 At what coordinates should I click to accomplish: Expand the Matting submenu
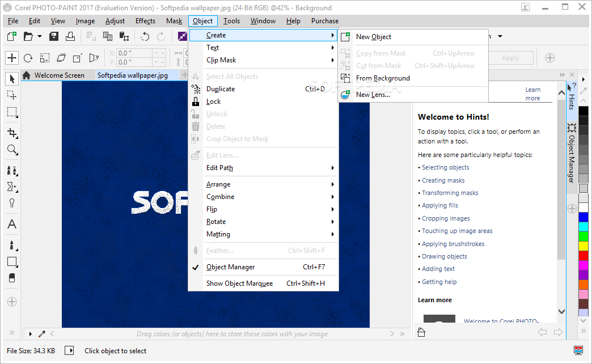264,234
